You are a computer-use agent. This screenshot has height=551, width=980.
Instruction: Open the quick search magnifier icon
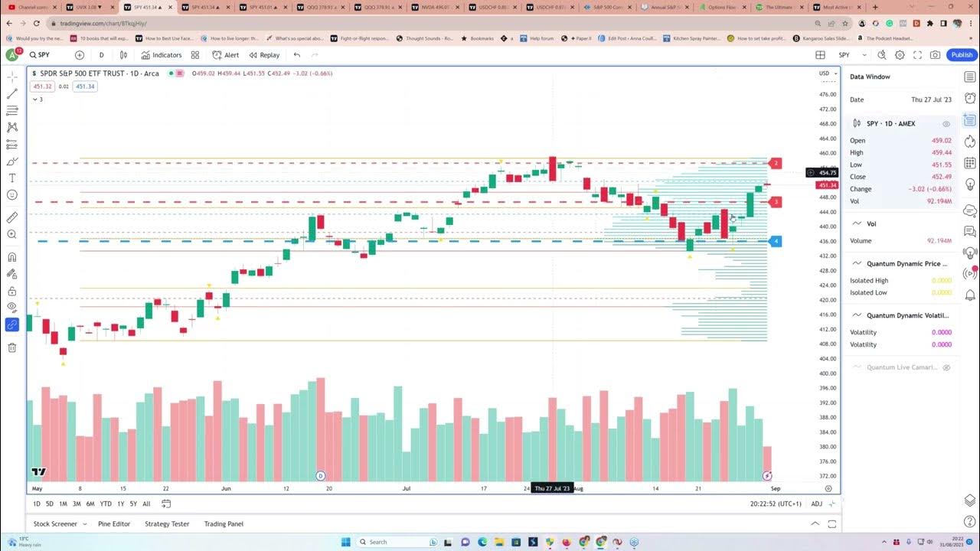click(882, 55)
